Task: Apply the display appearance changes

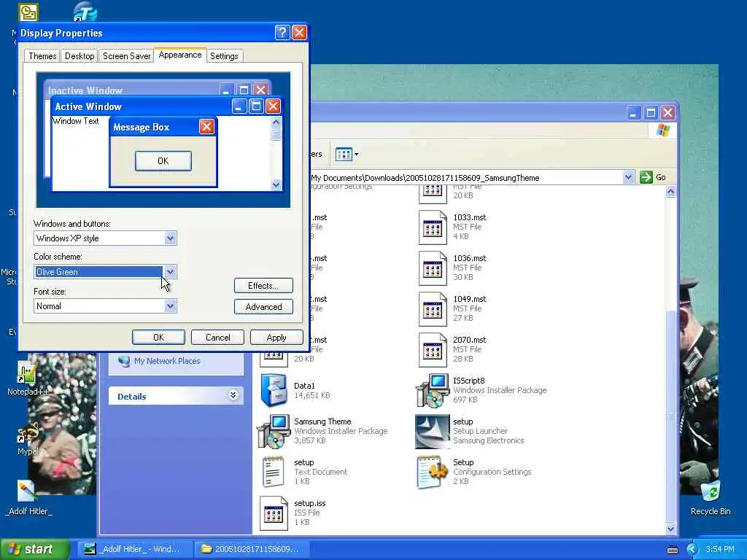Action: coord(276,337)
